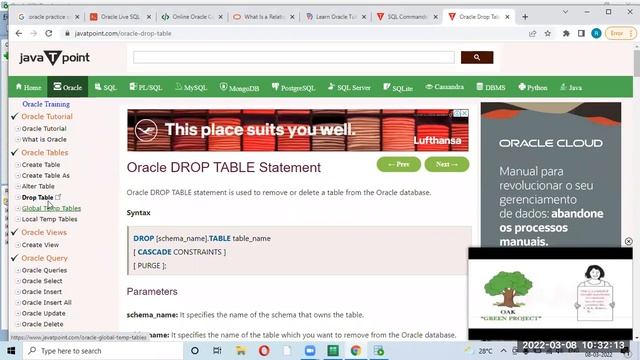640x360 pixels.
Task: Click the Prev navigation button
Action: (x=398, y=164)
